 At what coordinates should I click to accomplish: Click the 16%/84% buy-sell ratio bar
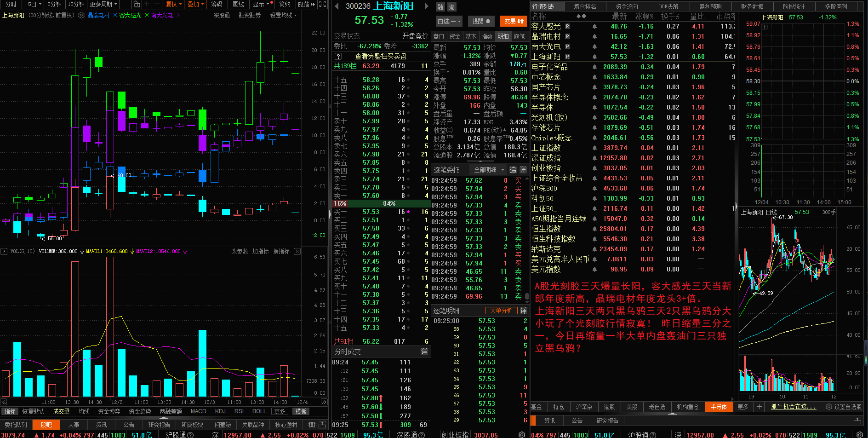(x=381, y=203)
